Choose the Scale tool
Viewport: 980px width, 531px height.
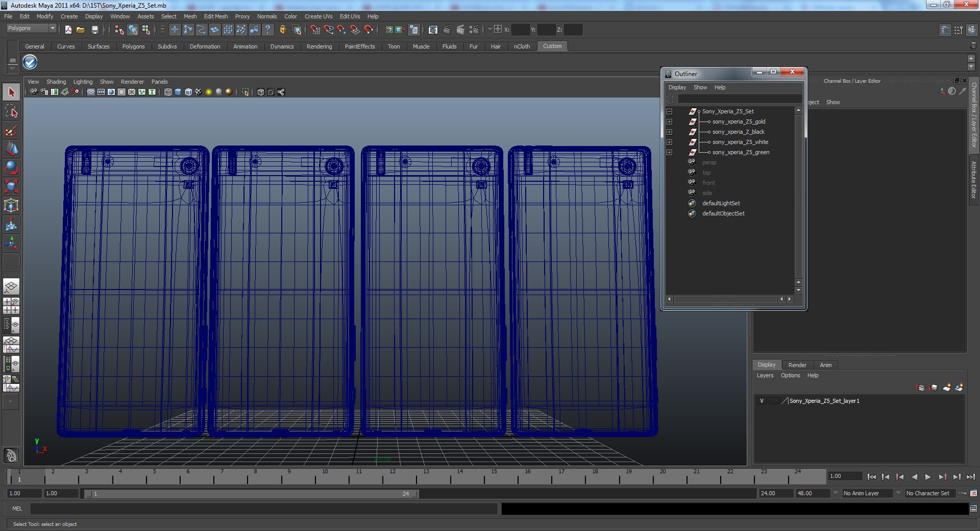11,186
